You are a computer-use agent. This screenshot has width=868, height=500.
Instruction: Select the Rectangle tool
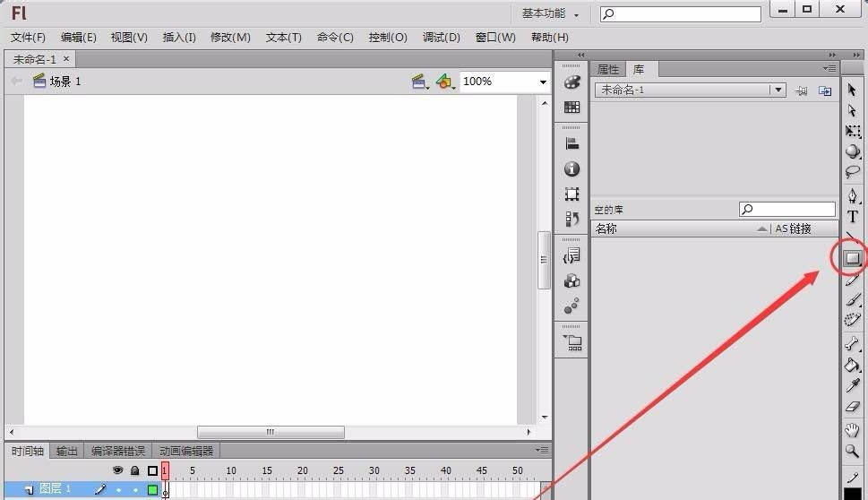[x=853, y=258]
